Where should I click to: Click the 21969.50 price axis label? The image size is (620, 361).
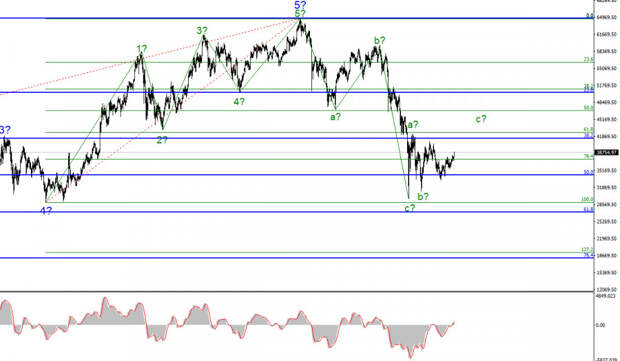(x=607, y=238)
